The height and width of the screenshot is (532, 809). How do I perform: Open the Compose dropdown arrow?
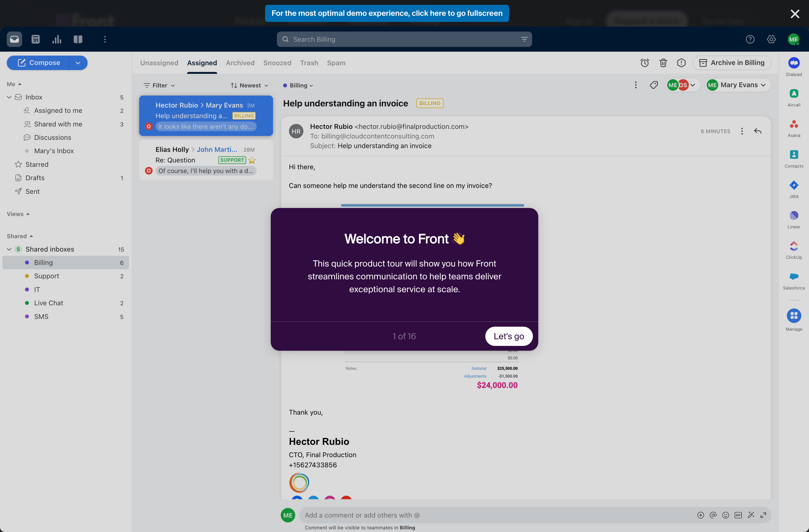pos(78,63)
